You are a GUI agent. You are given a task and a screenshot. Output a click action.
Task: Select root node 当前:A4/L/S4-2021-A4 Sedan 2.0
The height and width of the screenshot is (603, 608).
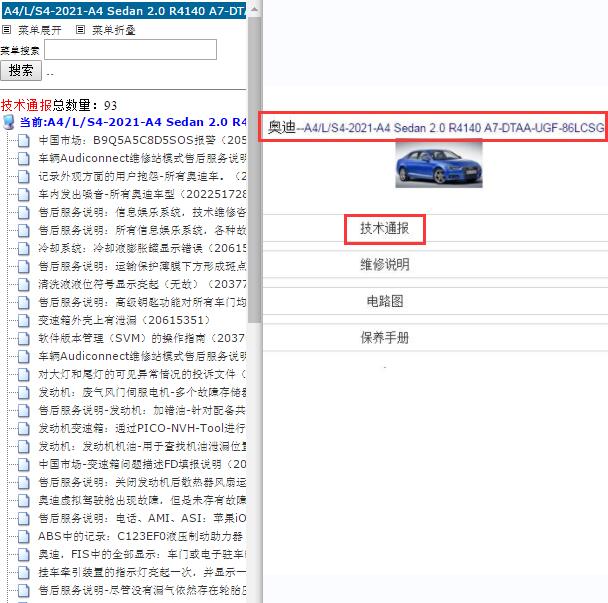[133, 122]
